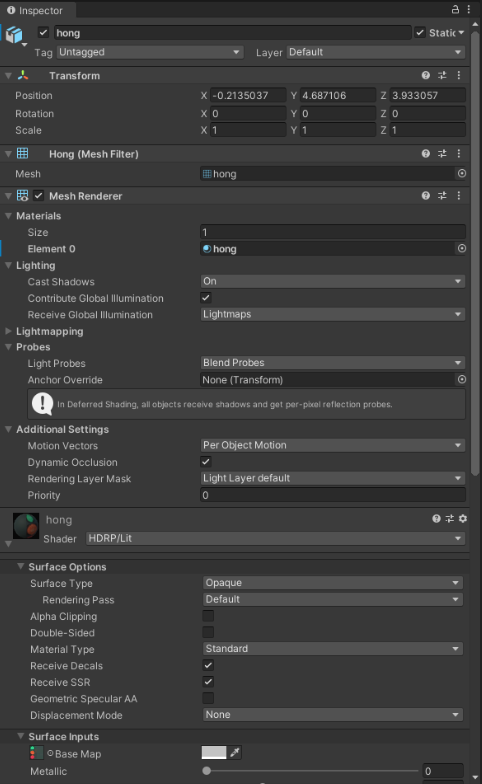
Task: Click Element 0 material object picker
Action: pyautogui.click(x=462, y=248)
